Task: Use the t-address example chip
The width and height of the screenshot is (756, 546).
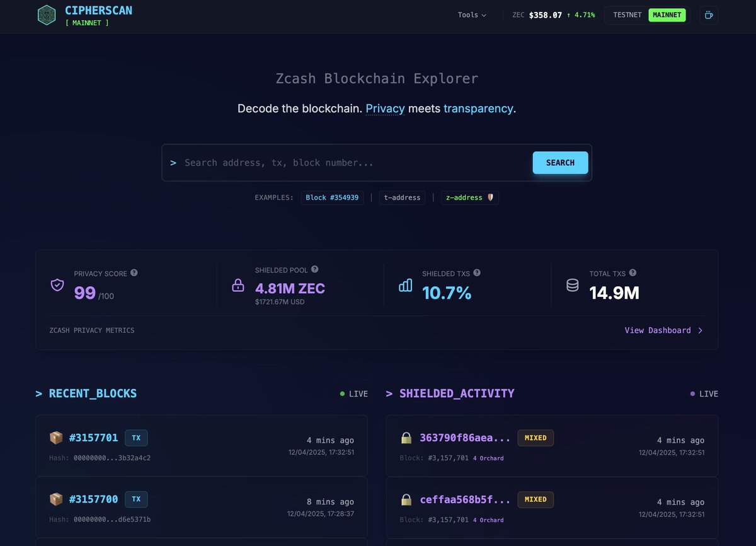Action: 402,197
